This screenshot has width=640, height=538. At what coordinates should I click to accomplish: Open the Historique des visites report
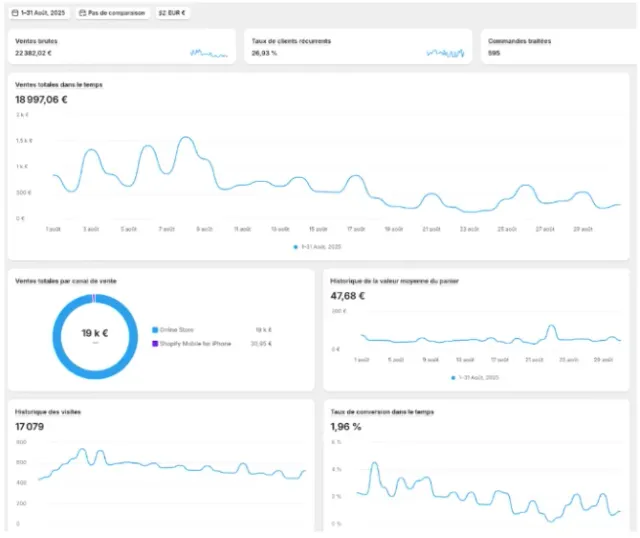[48, 412]
